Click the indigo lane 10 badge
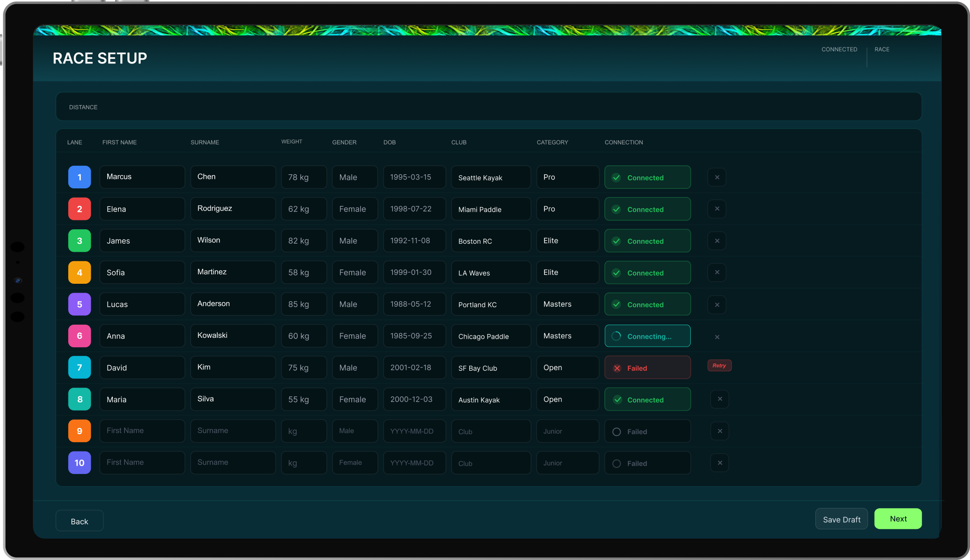 coord(79,463)
